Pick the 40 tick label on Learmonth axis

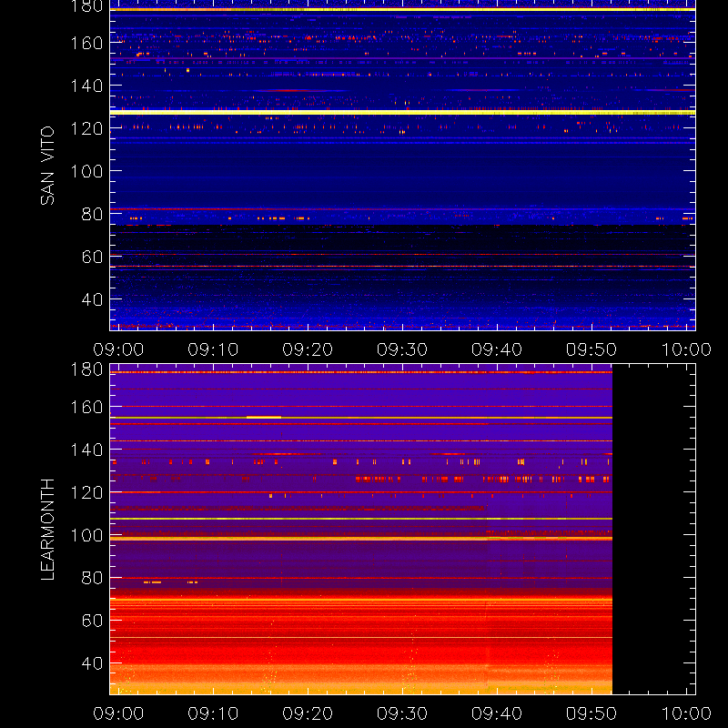pyautogui.click(x=92, y=663)
